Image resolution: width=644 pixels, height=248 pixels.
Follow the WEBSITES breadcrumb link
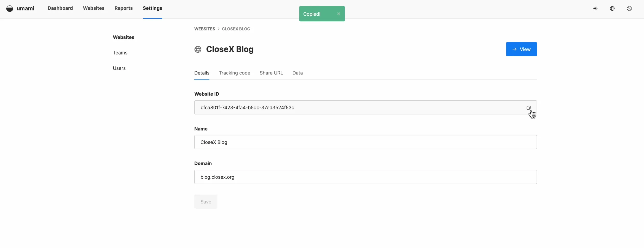pyautogui.click(x=205, y=29)
